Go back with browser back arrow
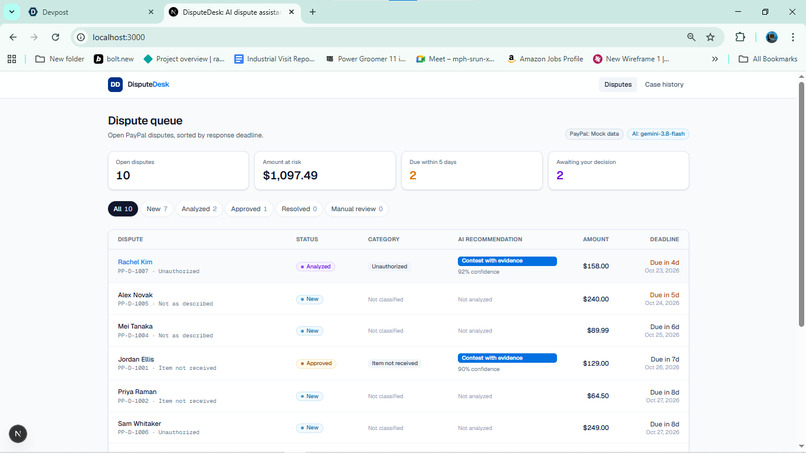 (13, 37)
